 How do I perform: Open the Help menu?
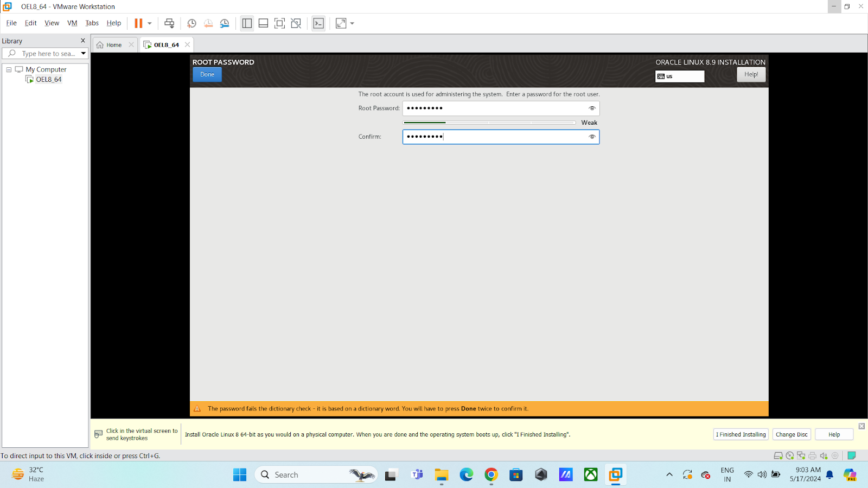[x=113, y=23]
